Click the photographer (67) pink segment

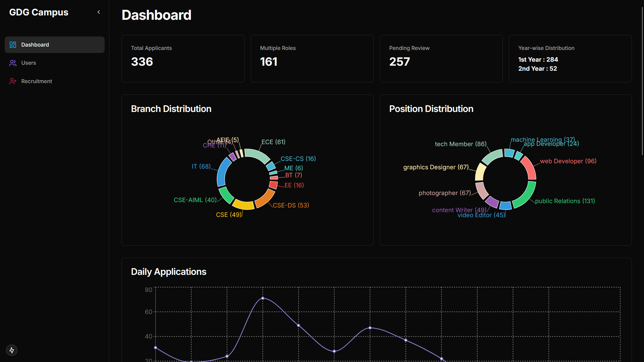481,190
